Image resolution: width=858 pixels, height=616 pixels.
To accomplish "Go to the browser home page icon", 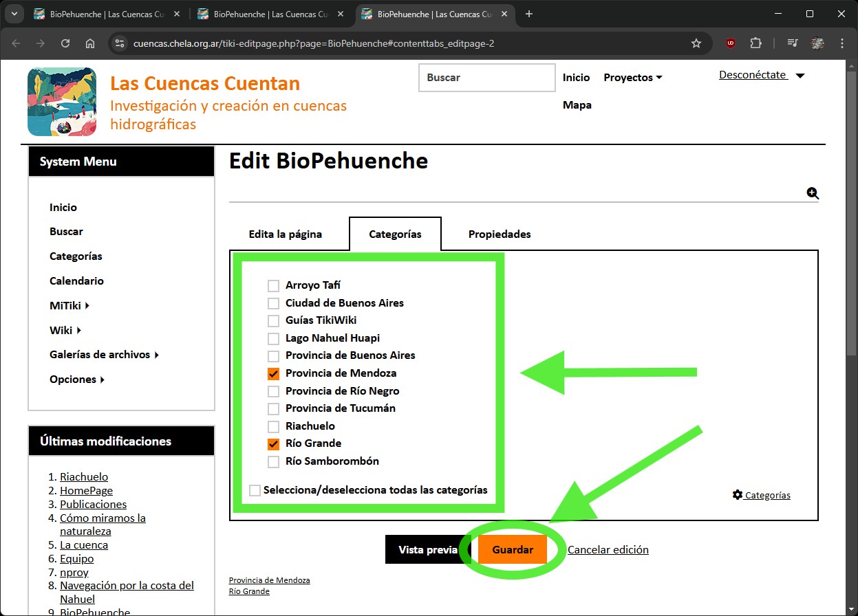I will point(90,43).
